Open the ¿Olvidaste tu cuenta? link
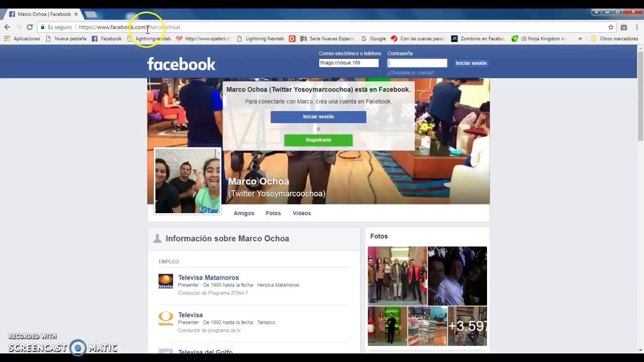The image size is (644, 362). (x=411, y=73)
